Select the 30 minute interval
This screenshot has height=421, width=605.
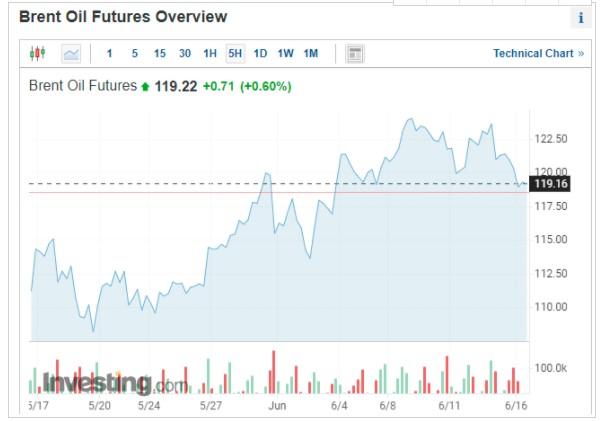pos(185,53)
